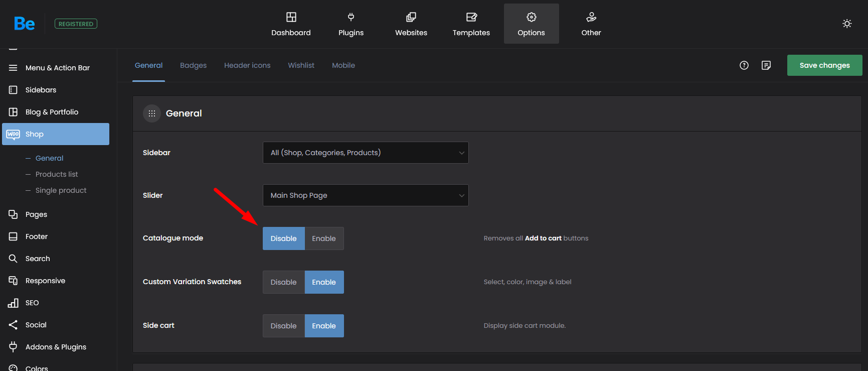Select the Options top menu item
Image resolution: width=868 pixels, height=371 pixels.
coord(532,24)
